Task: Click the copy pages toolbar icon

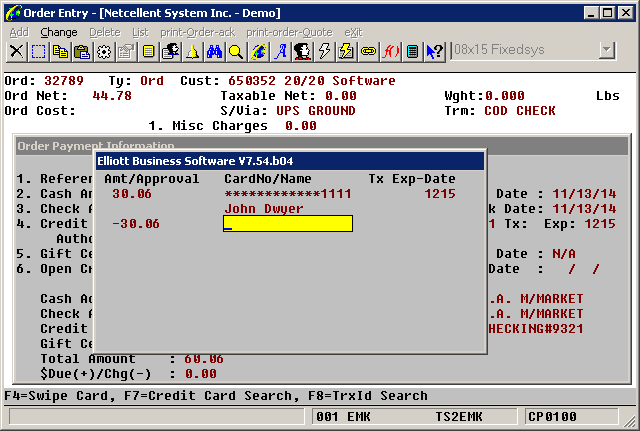Action: coord(60,51)
